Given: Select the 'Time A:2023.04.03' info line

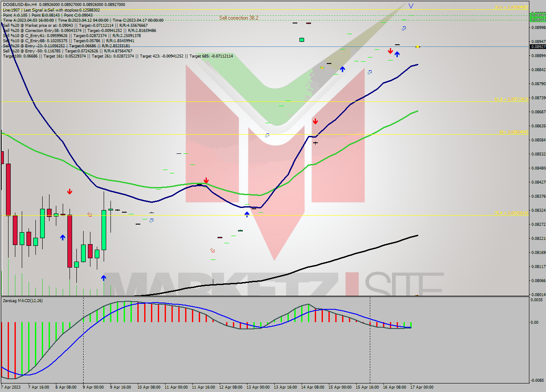Looking at the screenshot, I should (x=83, y=20).
